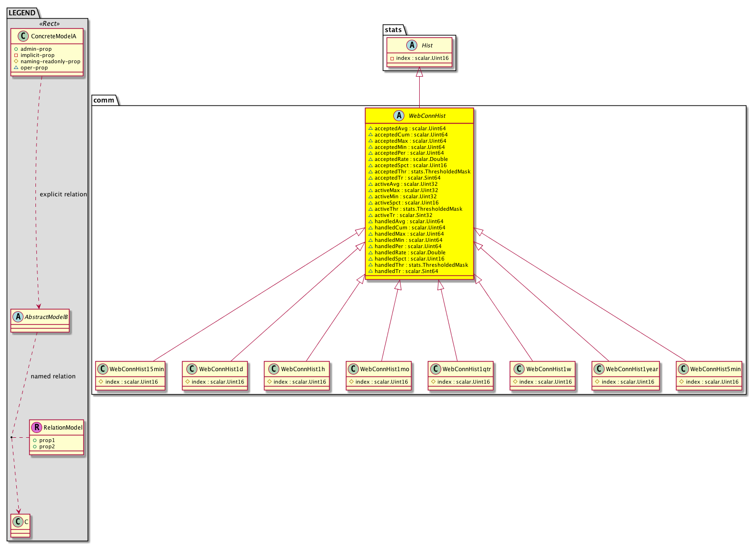Click the 'C' icon of WebConnHist1qtr

tap(435, 369)
